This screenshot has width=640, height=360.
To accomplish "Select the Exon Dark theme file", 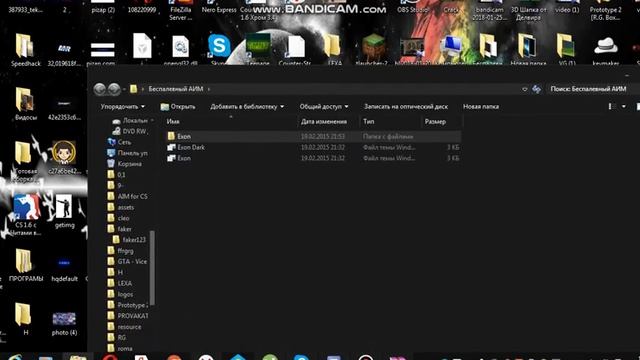I will pos(313,147).
